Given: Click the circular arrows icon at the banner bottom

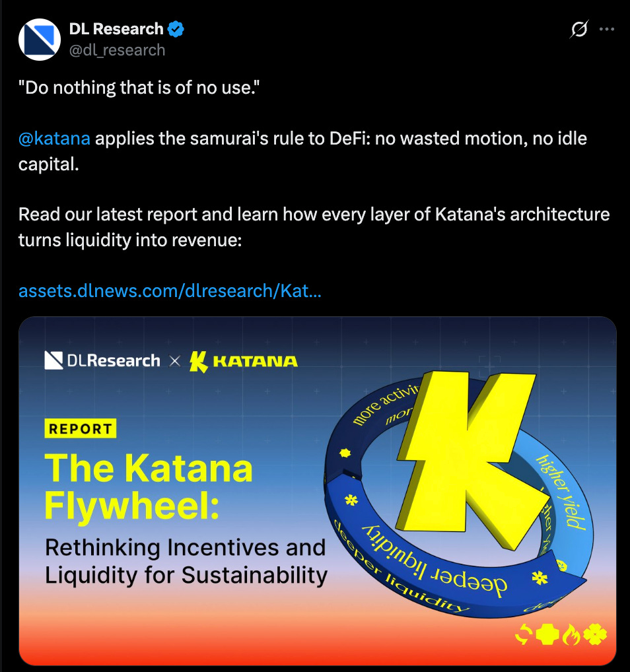Looking at the screenshot, I should pyautogui.click(x=524, y=634).
